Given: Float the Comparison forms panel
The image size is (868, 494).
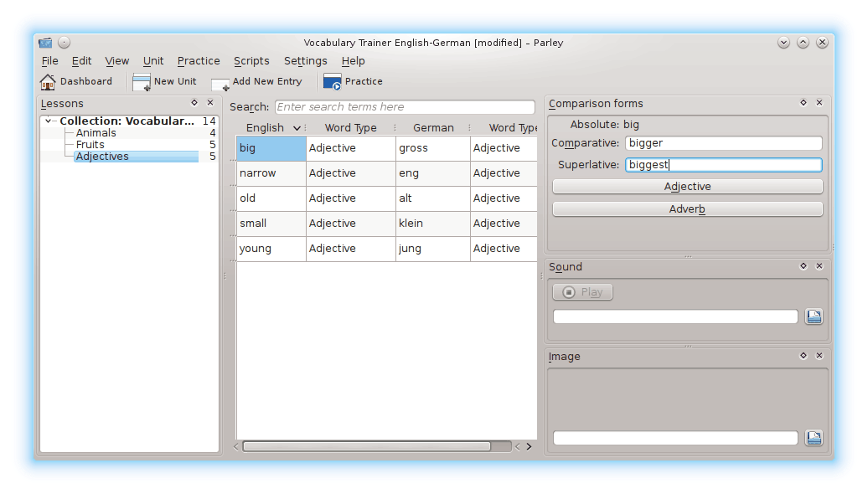Looking at the screenshot, I should pyautogui.click(x=803, y=103).
